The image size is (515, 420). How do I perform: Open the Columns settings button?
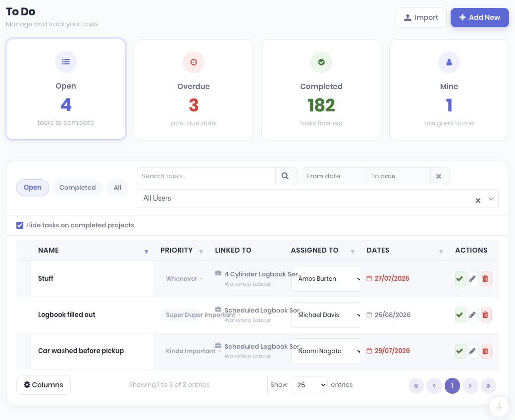coord(44,385)
